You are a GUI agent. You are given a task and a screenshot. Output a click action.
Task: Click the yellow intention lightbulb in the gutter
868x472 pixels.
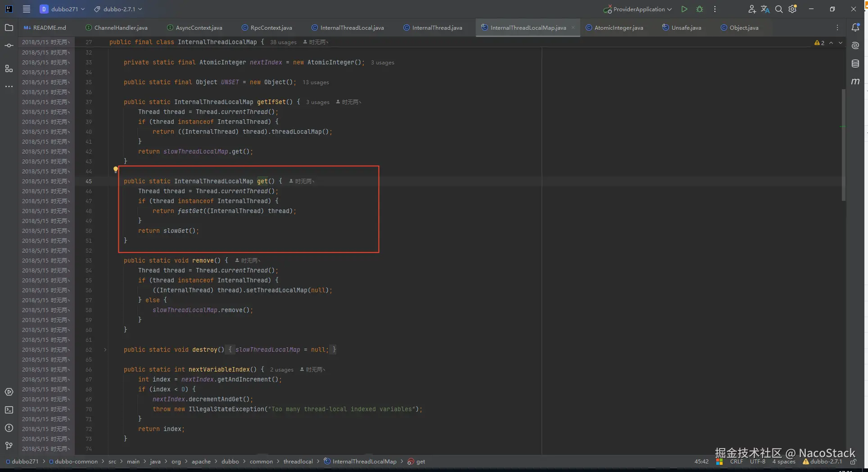point(116,170)
